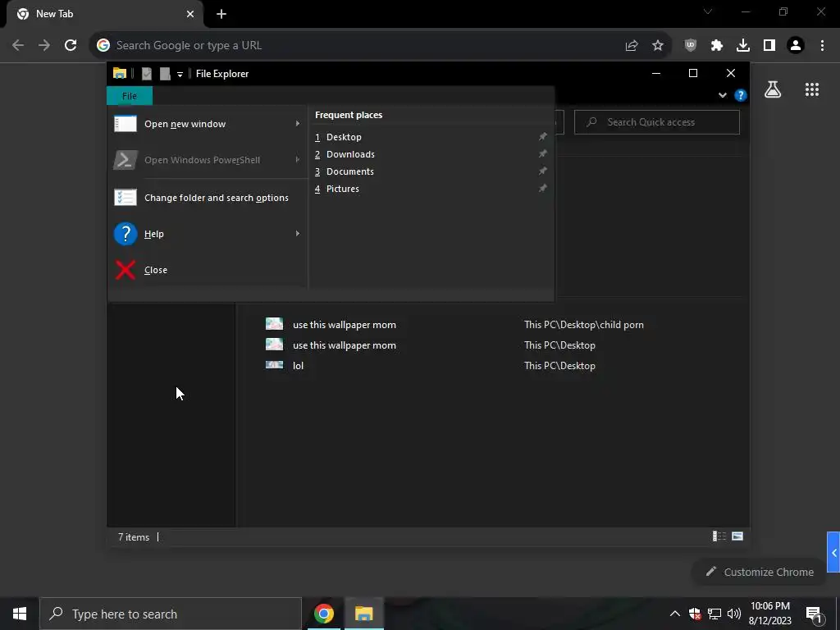Close the New Tab tab in Chrome

click(x=190, y=14)
